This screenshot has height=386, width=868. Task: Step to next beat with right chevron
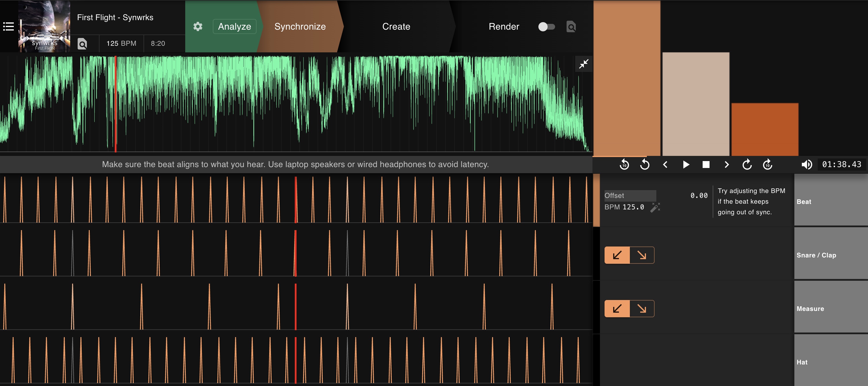(x=726, y=165)
